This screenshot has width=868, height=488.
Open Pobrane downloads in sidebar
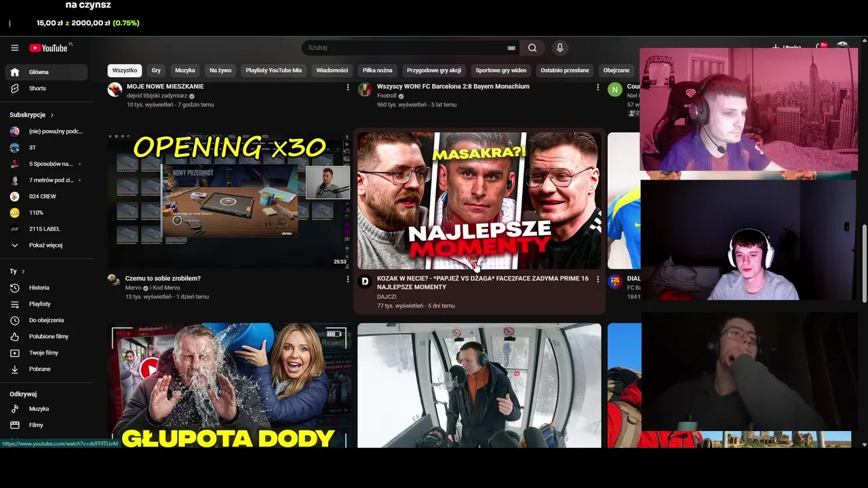pos(46,369)
